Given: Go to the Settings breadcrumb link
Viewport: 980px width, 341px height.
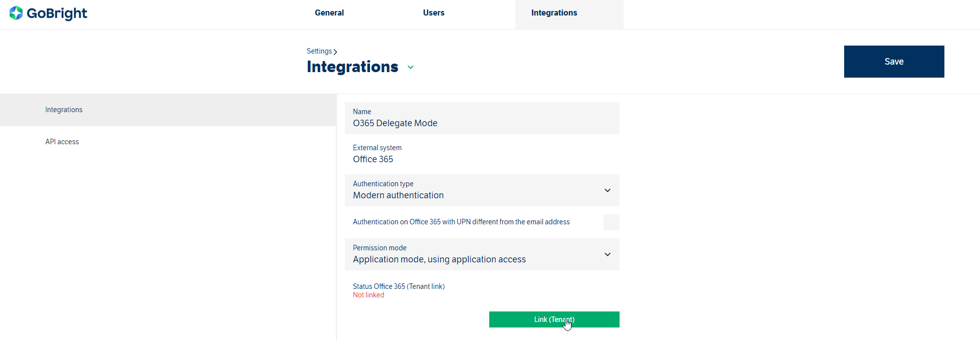Looking at the screenshot, I should [319, 51].
